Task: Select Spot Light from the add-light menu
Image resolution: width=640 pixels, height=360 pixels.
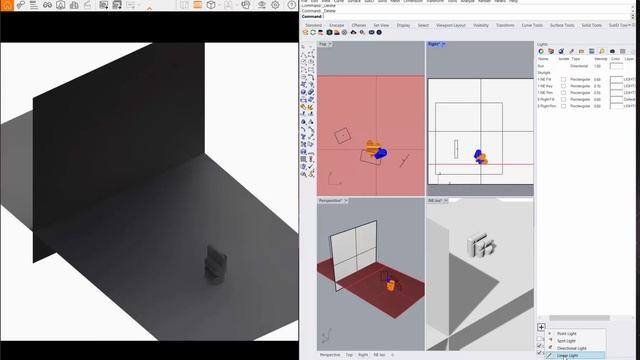Action: [x=576, y=341]
